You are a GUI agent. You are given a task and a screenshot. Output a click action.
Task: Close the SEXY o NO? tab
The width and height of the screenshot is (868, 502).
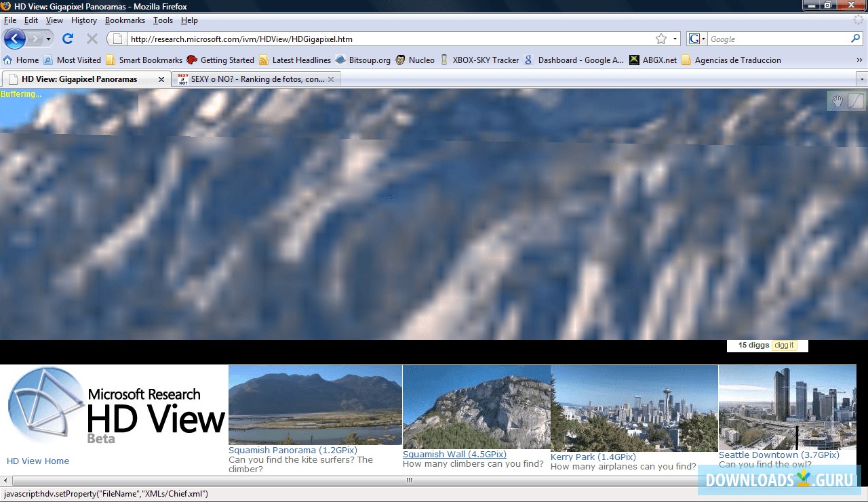(331, 79)
